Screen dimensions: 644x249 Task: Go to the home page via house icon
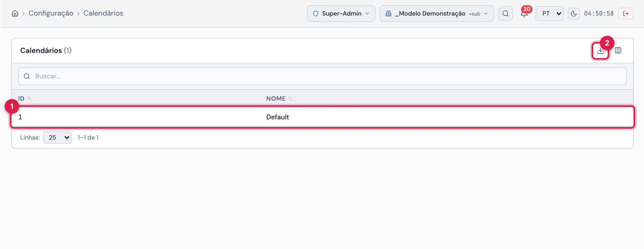(x=15, y=13)
